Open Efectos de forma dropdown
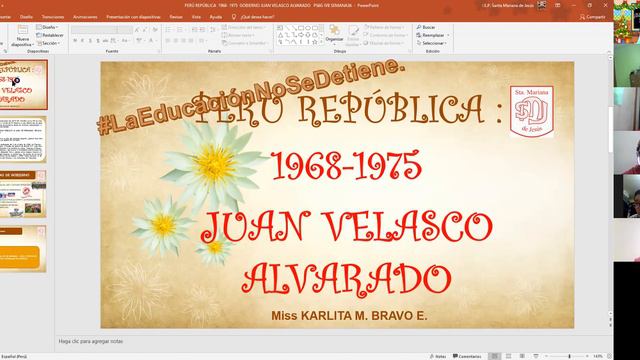640x360 pixels. point(383,43)
